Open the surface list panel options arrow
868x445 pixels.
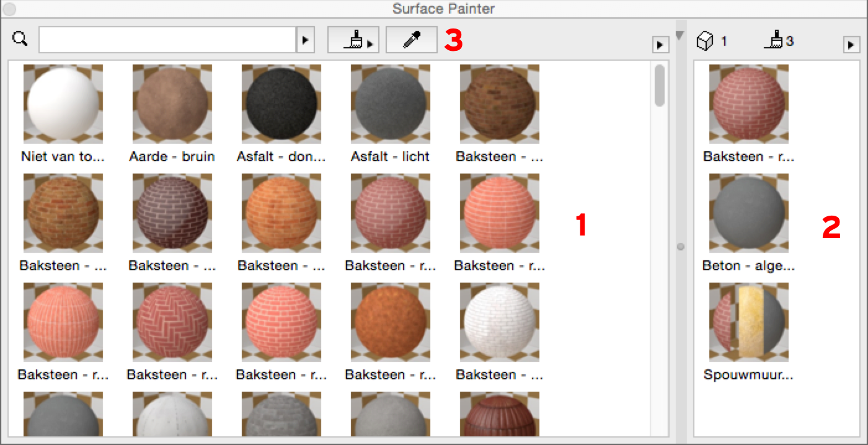660,45
